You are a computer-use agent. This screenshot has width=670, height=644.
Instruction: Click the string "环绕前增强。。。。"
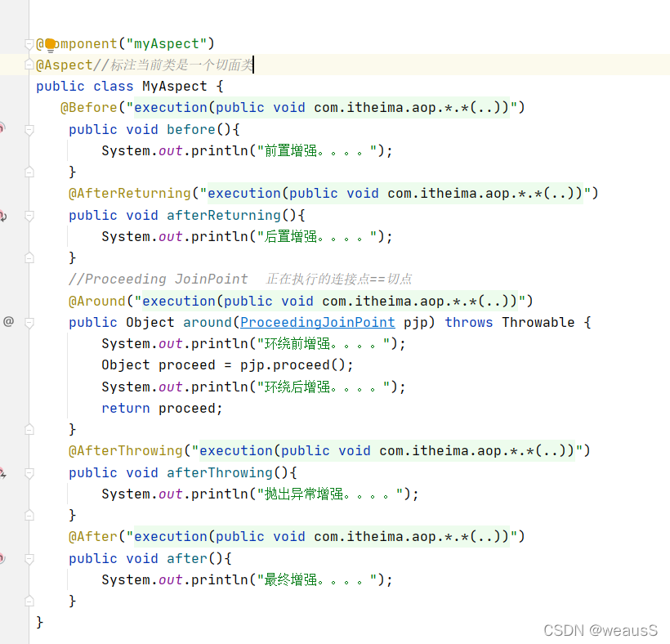(x=324, y=343)
